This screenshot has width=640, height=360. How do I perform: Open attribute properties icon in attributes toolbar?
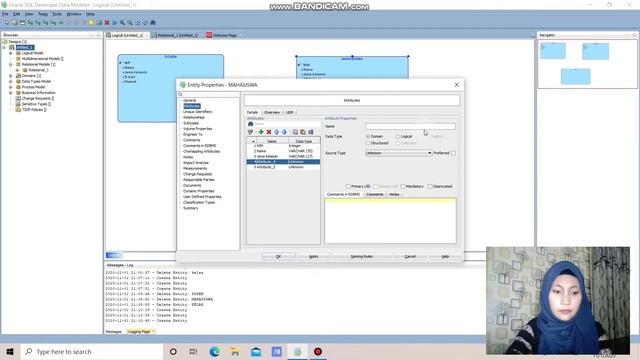pyautogui.click(x=311, y=132)
